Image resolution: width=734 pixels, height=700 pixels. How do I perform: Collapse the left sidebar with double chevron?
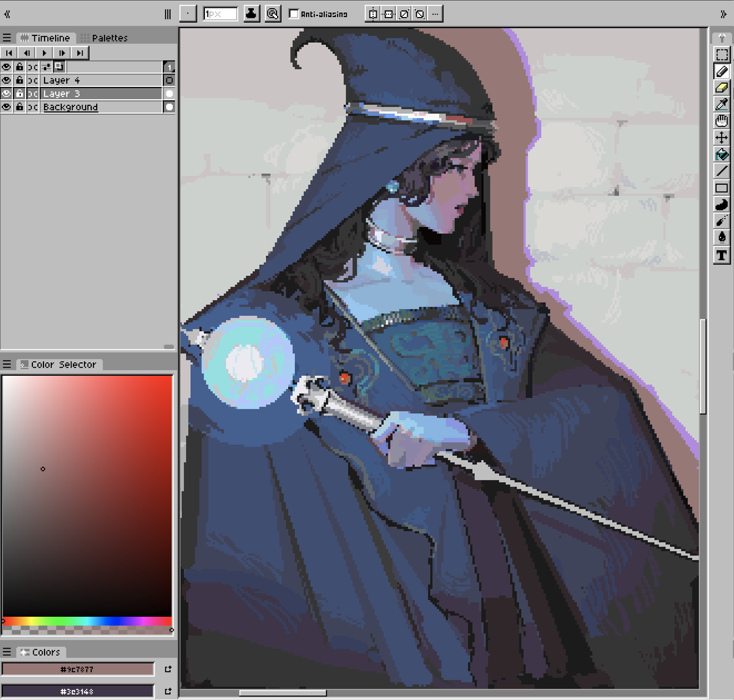click(x=7, y=13)
